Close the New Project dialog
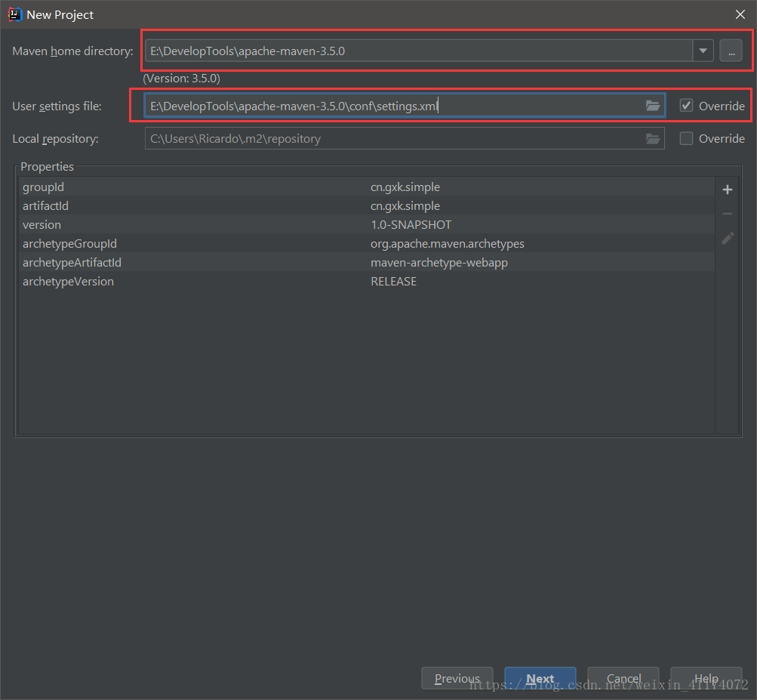Screen dimensions: 757x700 pyautogui.click(x=740, y=14)
